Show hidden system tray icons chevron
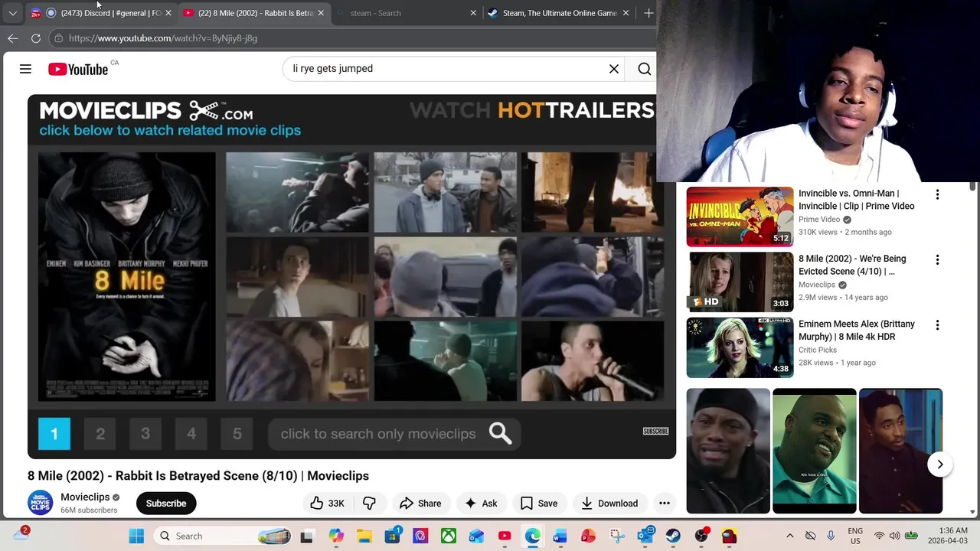The width and height of the screenshot is (980, 551). pyautogui.click(x=790, y=536)
